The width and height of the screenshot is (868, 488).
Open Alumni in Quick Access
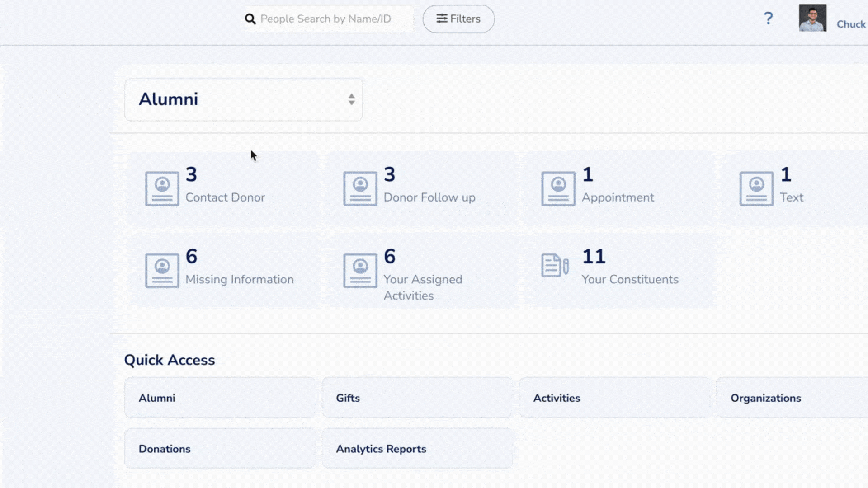pos(220,398)
